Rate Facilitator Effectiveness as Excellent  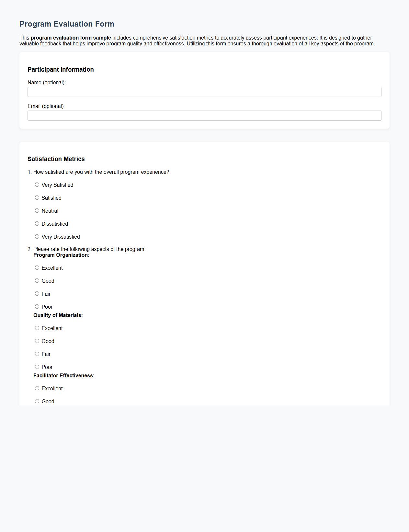37,388
